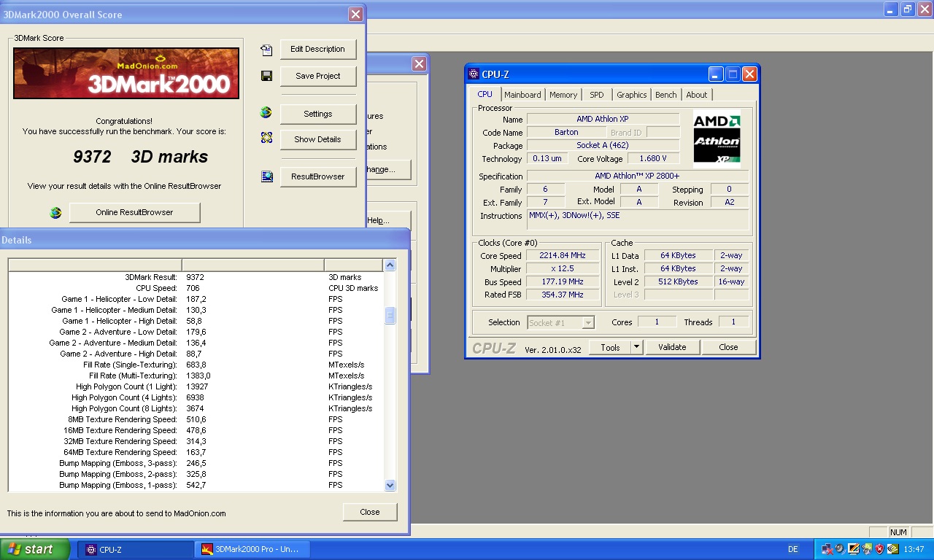Click the Show Details button
934x560 pixels.
click(318, 139)
